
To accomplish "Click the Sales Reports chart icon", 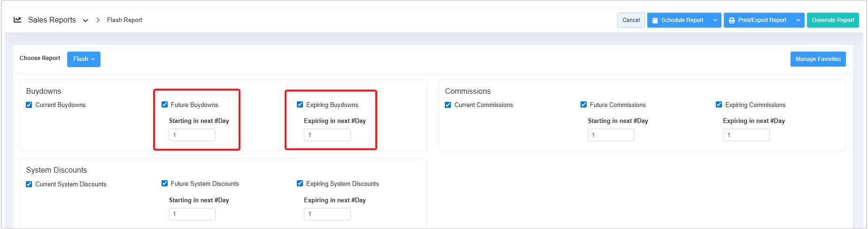I will click(x=17, y=20).
